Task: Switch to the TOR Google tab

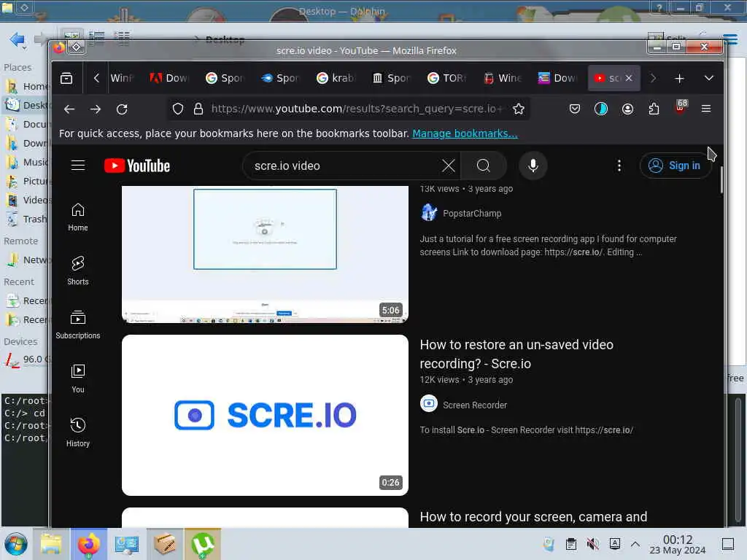Action: coord(447,78)
